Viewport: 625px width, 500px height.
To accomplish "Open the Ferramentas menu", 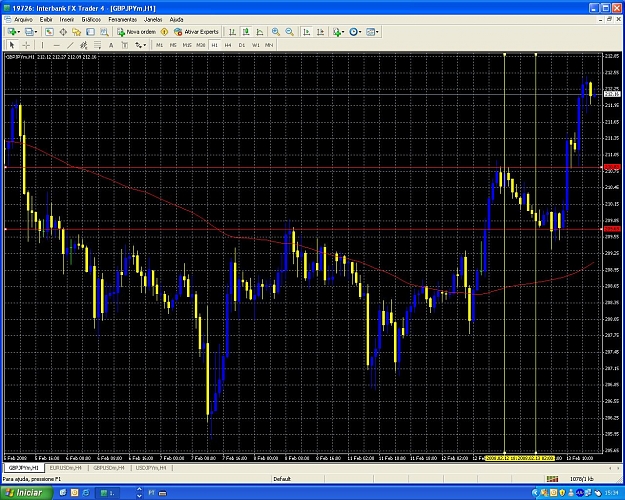I will click(122, 20).
